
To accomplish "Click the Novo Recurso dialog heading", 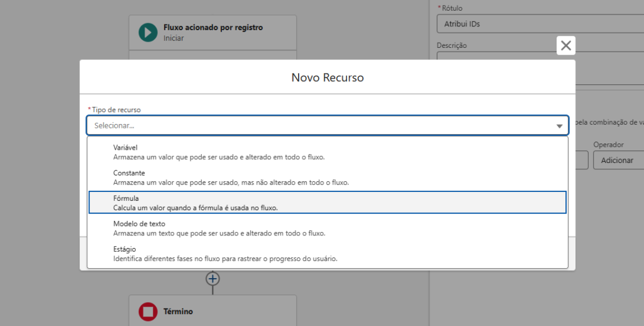I will (327, 77).
